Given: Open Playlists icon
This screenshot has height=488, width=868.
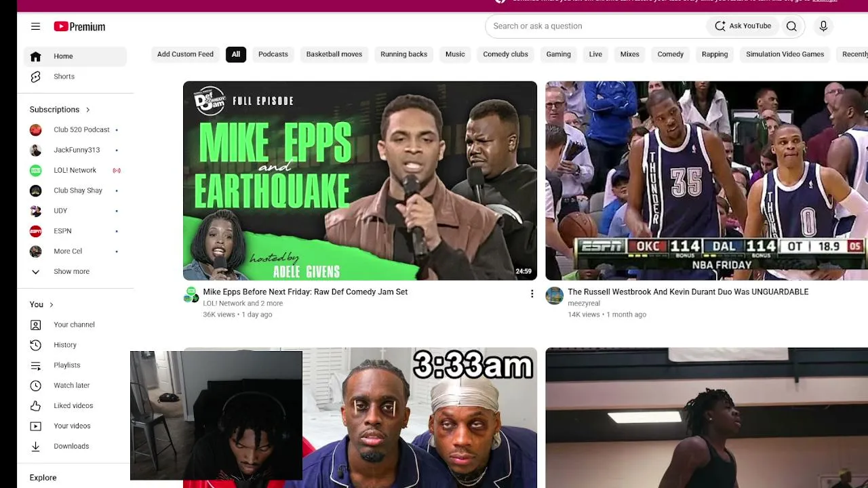Looking at the screenshot, I should (x=36, y=365).
